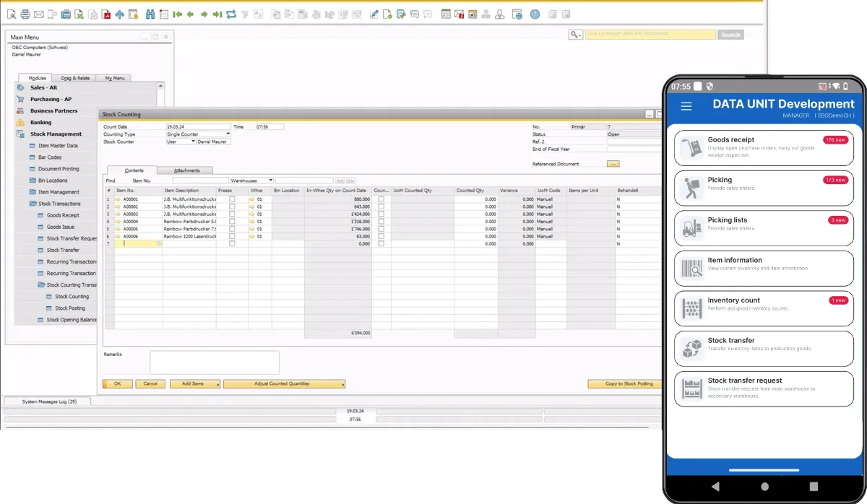The width and height of the screenshot is (867, 504).
Task: Select the Drag & Relate tab
Action: coord(75,78)
